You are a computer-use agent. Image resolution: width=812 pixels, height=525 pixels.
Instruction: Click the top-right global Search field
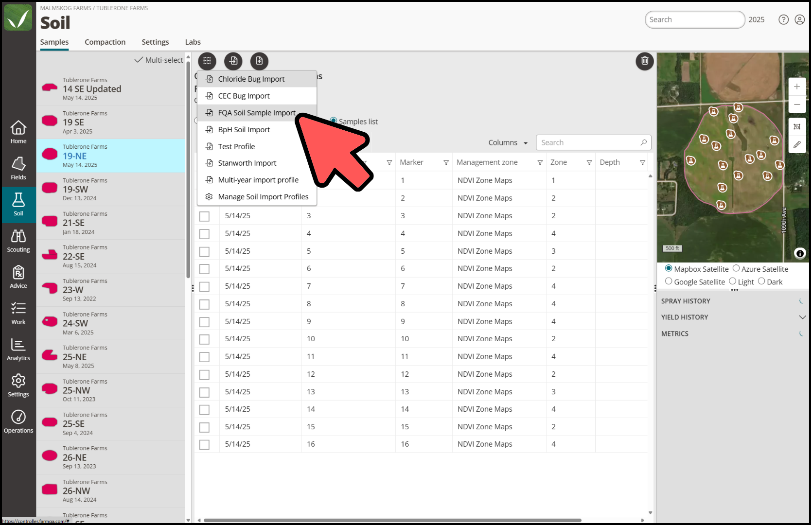pos(694,19)
